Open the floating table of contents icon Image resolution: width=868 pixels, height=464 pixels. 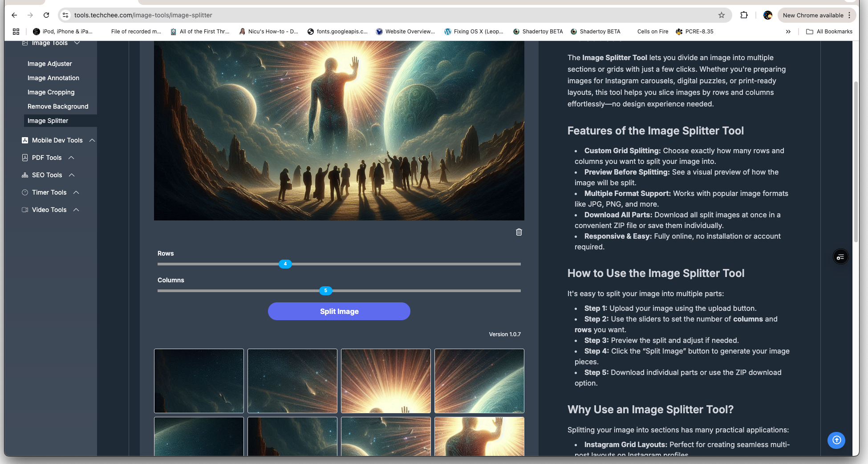[x=840, y=257]
